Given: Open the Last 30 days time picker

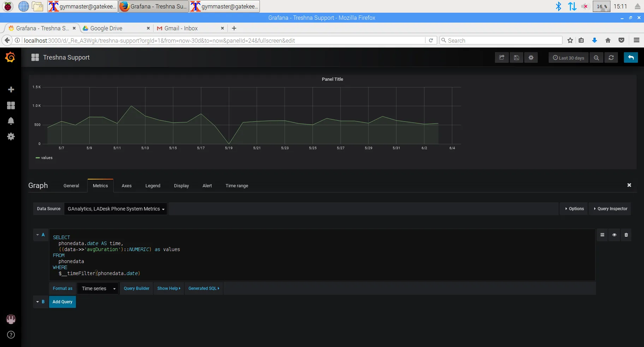Looking at the screenshot, I should 568,57.
